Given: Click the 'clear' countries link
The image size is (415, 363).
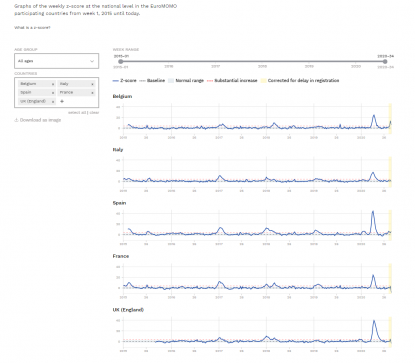Looking at the screenshot, I should pos(94,113).
